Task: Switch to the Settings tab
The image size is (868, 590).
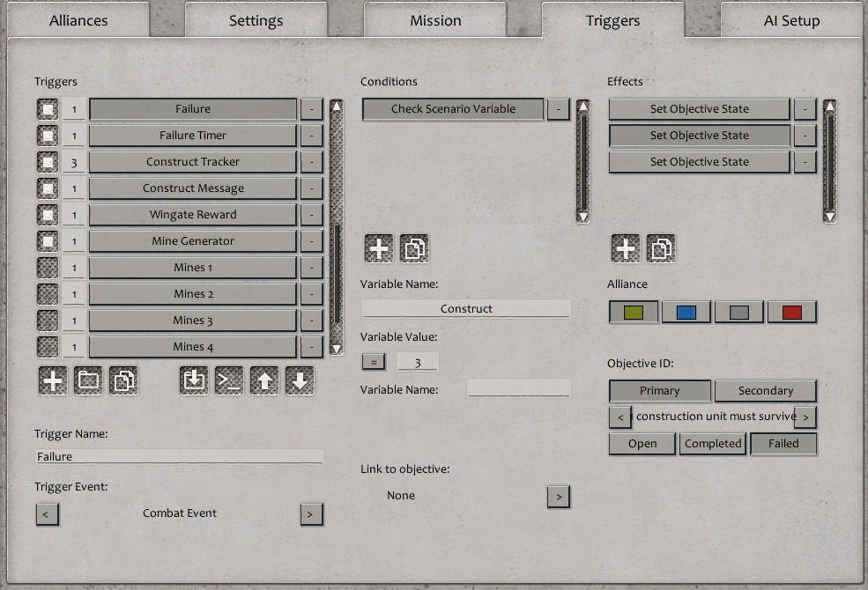Action: 256,20
